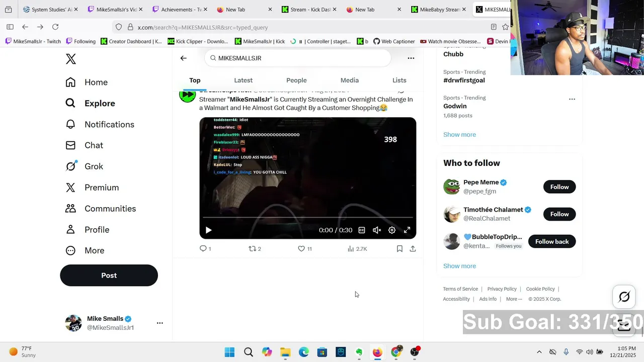Screen dimensions: 644x362
Task: Open Cookie Policy link
Action: pos(540,289)
